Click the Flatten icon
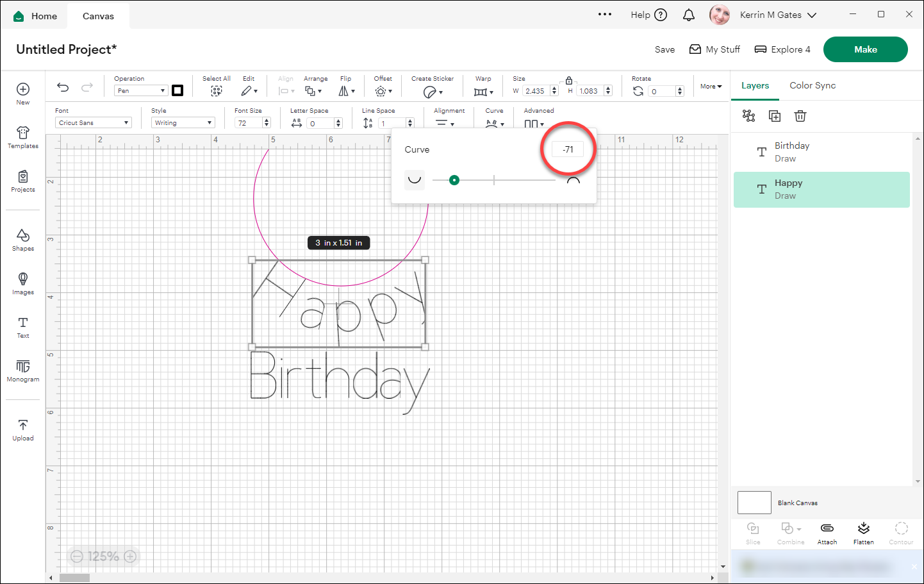The image size is (924, 584). coord(863,532)
